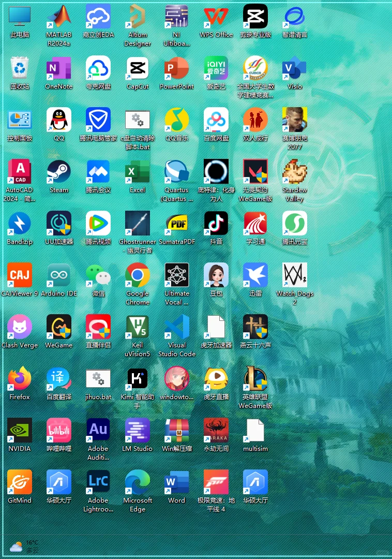Select the Quartus desktop icon
The height and width of the screenshot is (559, 392).
click(176, 171)
